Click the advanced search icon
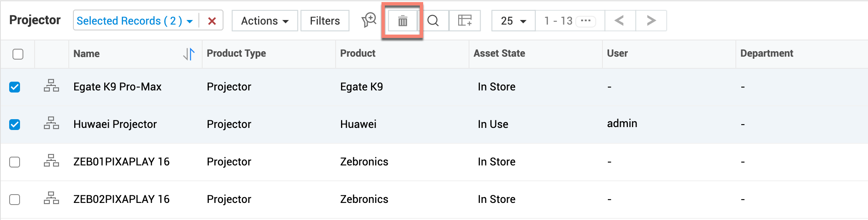Image resolution: width=868 pixels, height=220 pixels. coord(369,20)
